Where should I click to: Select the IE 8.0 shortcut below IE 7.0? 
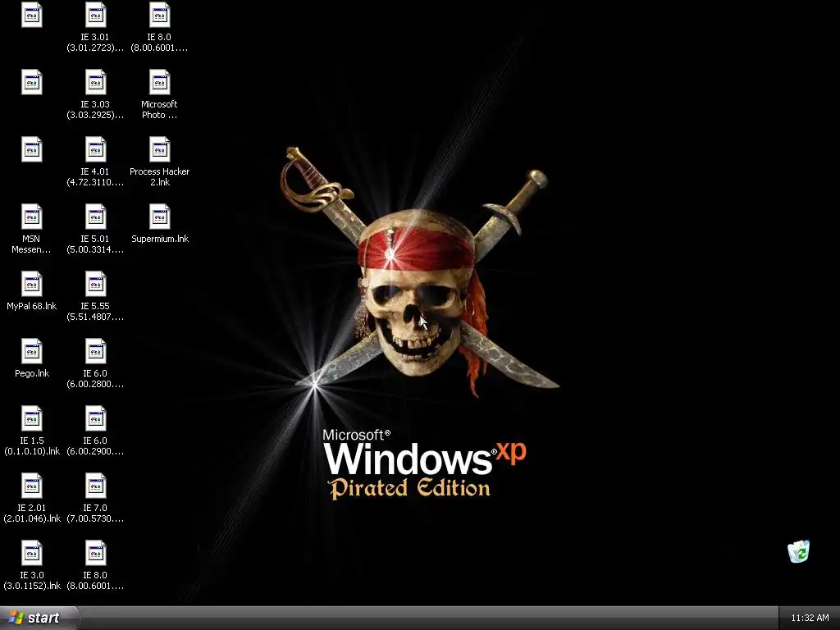95,554
